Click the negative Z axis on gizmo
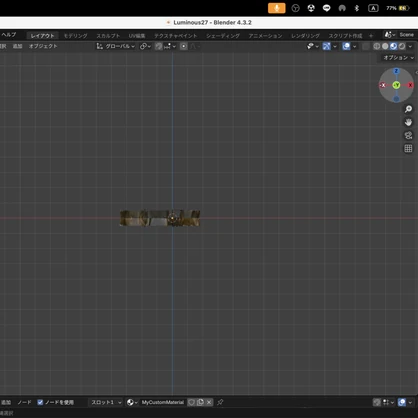The width and height of the screenshot is (418, 418). (396, 99)
